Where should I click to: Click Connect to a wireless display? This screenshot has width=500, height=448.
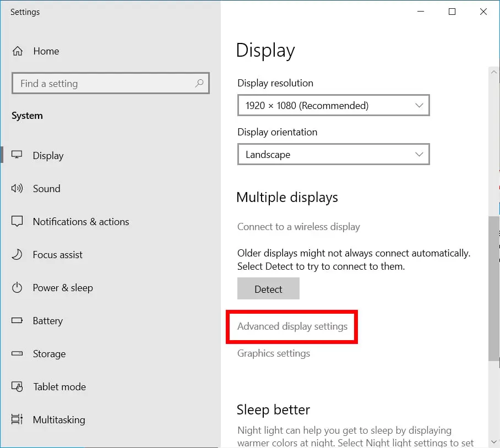pos(298,227)
